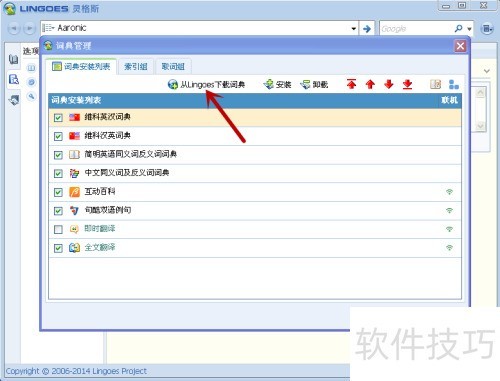Switch to the 索引组 tab
The width and height of the screenshot is (500, 381).
[136, 67]
